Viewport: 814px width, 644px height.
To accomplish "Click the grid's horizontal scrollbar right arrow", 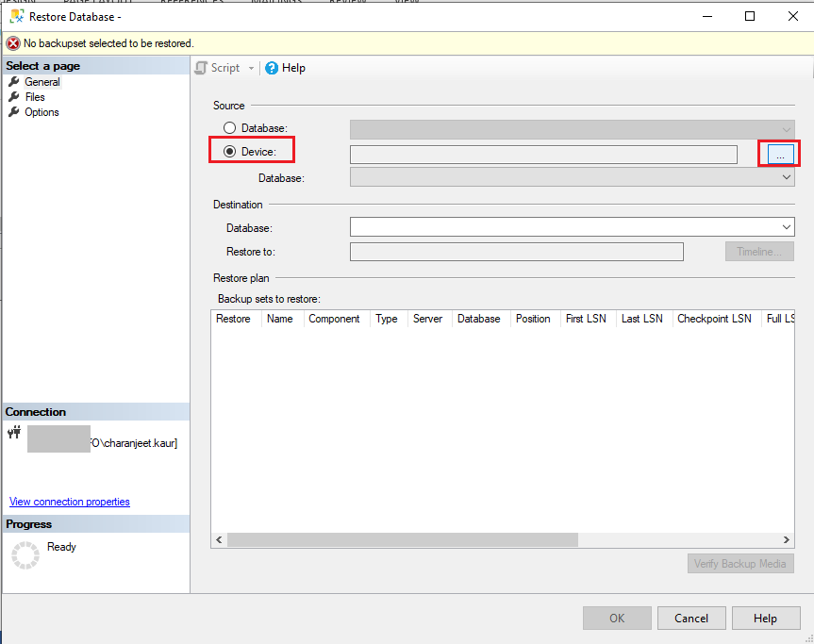I will (x=787, y=539).
